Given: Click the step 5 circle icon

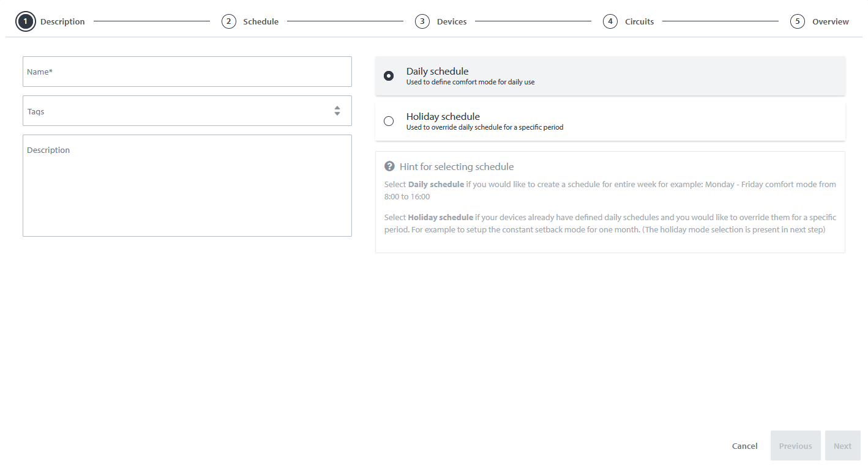Looking at the screenshot, I should (x=797, y=21).
